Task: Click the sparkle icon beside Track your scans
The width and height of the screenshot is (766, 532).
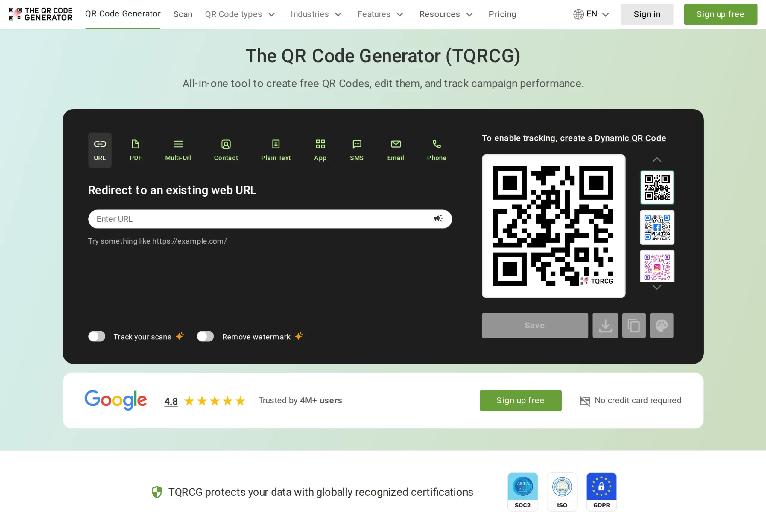Action: point(180,336)
